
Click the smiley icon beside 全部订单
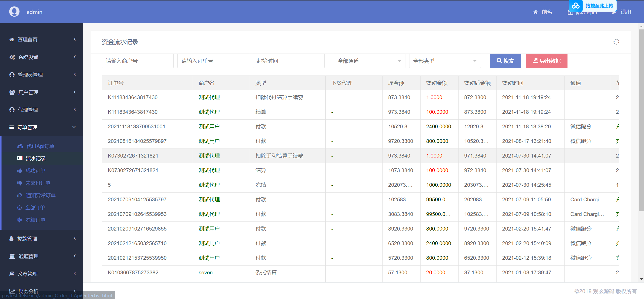[20, 208]
